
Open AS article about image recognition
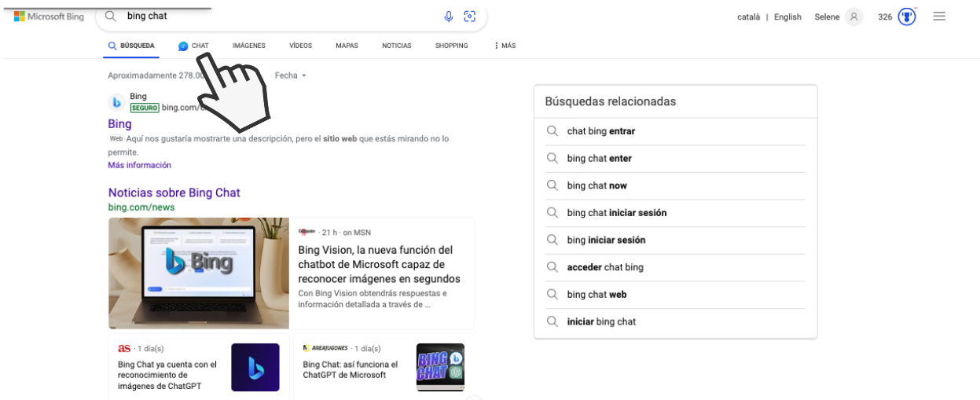coord(167,375)
